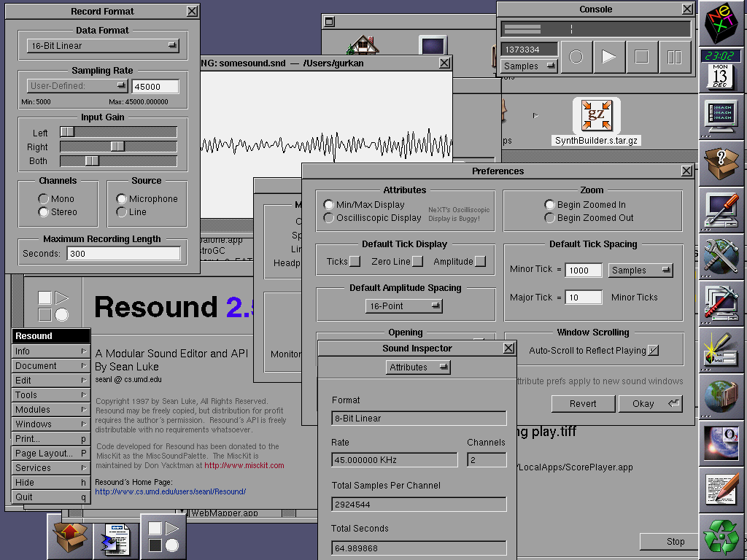Screen dimensions: 747x560
Task: Click the house icon in background window
Action: [x=363, y=44]
